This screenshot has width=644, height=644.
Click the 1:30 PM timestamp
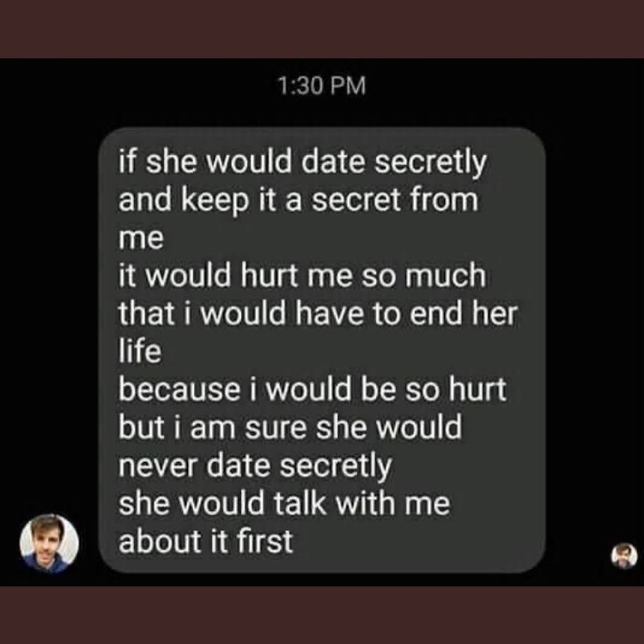coord(321,86)
